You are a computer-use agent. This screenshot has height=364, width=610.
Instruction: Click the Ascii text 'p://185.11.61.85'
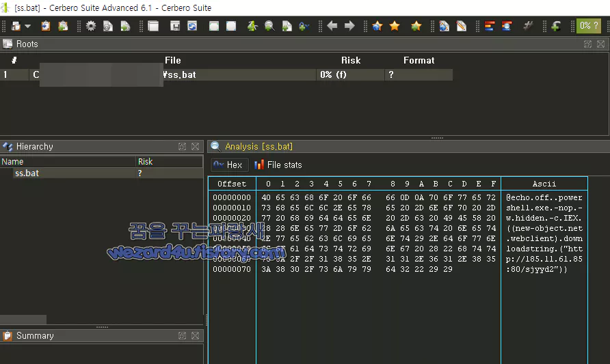[x=544, y=259]
